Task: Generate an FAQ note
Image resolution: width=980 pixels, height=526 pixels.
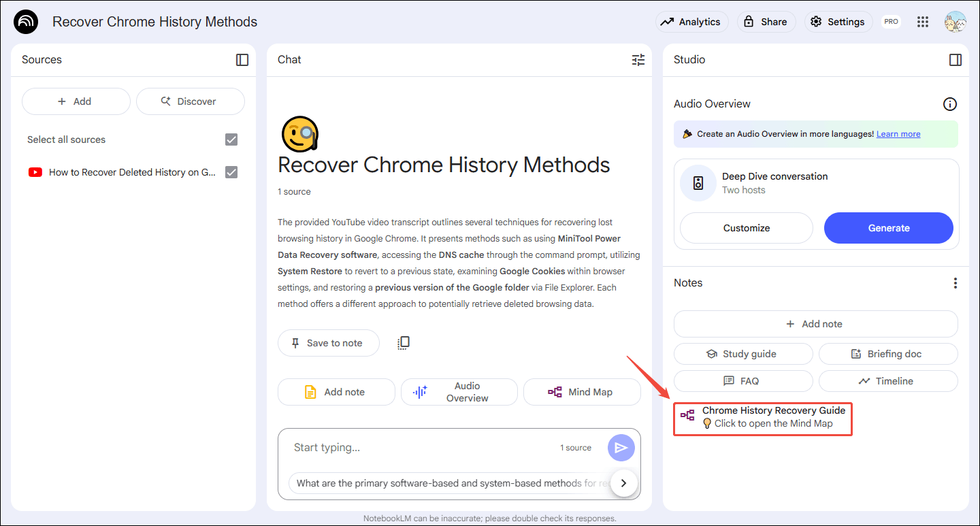Action: coord(743,381)
